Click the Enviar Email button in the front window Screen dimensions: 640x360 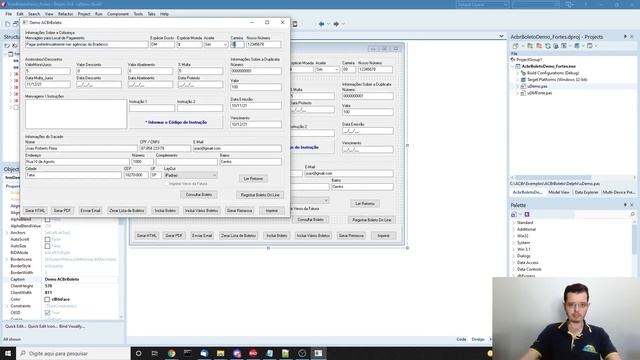point(90,211)
